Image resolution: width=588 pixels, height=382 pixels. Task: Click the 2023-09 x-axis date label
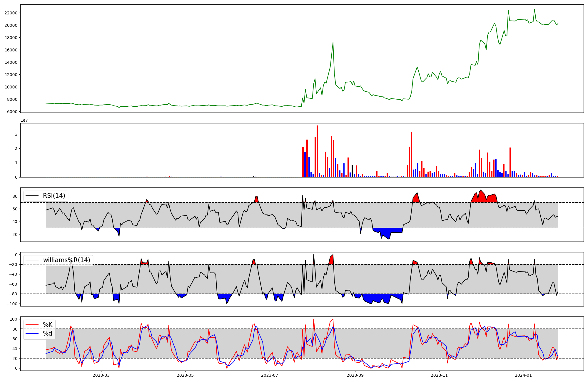pos(355,375)
